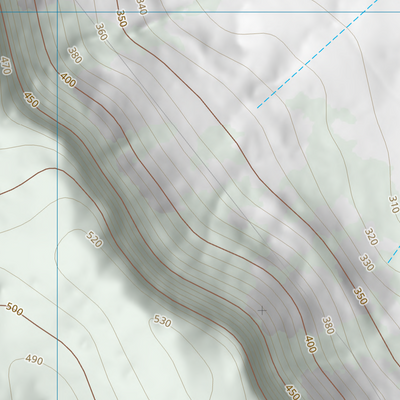This screenshot has width=400, height=400.
Task: Click the 330 contour elevation label
Action: (x=367, y=263)
